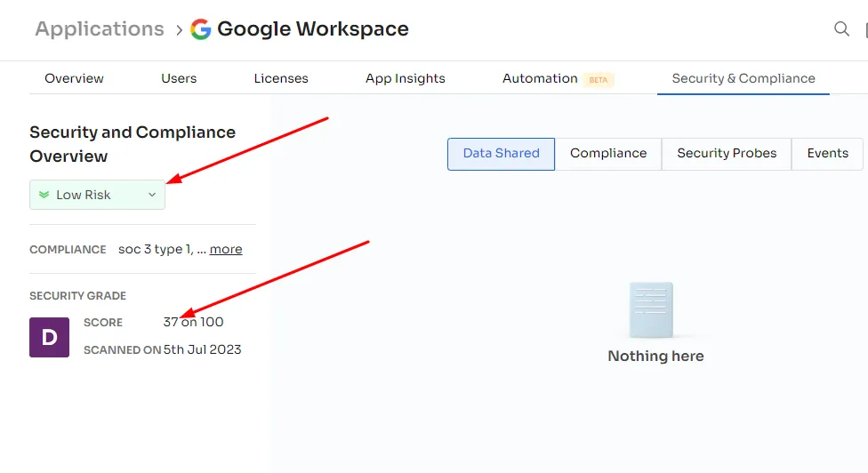This screenshot has width=868, height=473.
Task: Click the Security and Compliance Overview heading
Action: tap(133, 144)
